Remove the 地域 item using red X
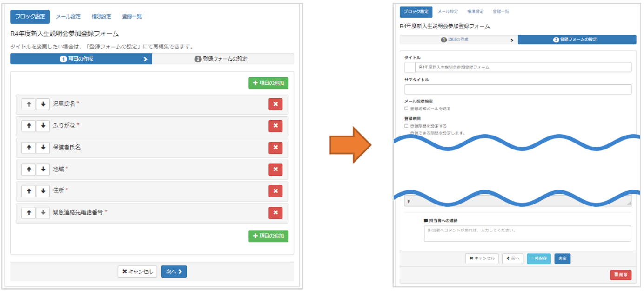This screenshot has height=292, width=644. pos(275,170)
